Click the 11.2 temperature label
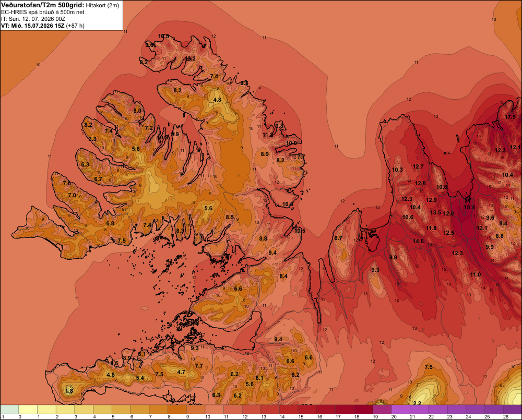Screen dimensions: 522x420 coord(268,135)
